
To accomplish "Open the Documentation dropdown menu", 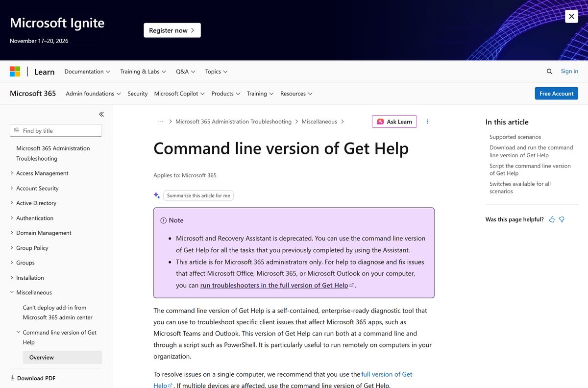I will (87, 72).
